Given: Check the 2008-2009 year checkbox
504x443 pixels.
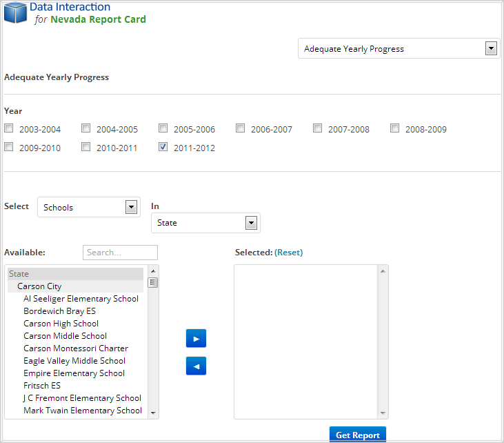Looking at the screenshot, I should (x=394, y=128).
